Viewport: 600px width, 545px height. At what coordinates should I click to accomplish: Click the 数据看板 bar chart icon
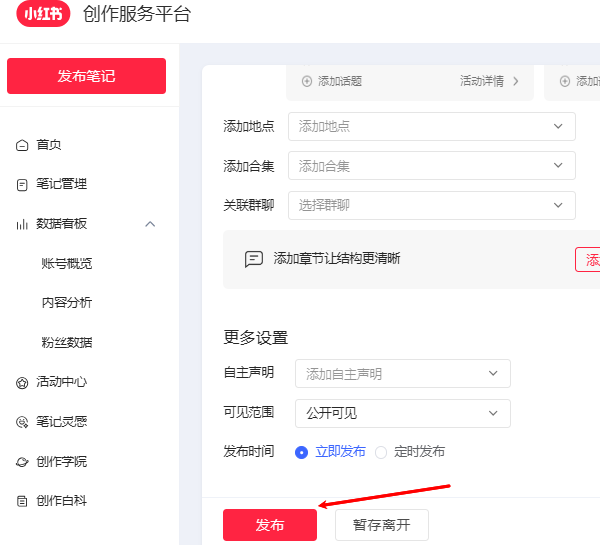(x=22, y=224)
